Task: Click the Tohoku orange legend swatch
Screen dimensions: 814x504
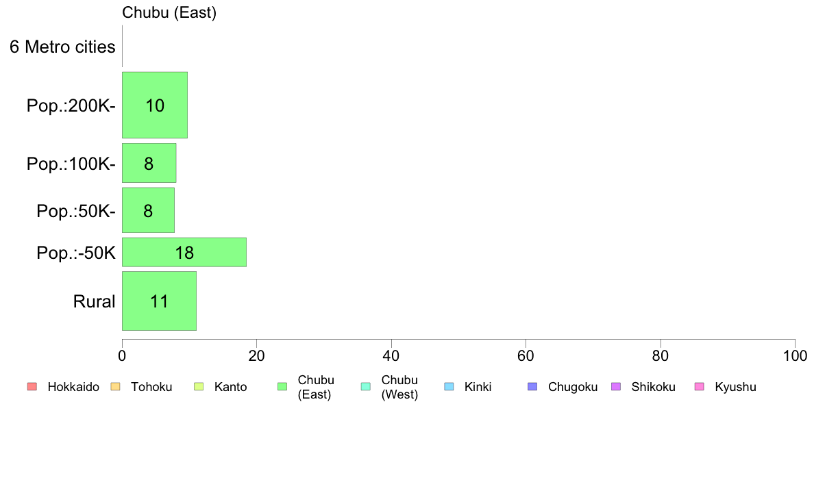Action: coord(115,387)
